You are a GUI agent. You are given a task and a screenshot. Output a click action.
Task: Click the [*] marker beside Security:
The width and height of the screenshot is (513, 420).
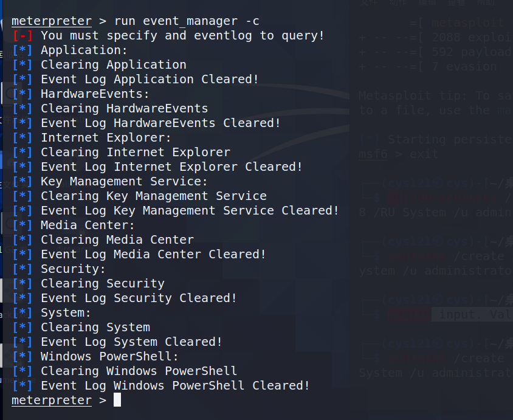pyautogui.click(x=22, y=269)
